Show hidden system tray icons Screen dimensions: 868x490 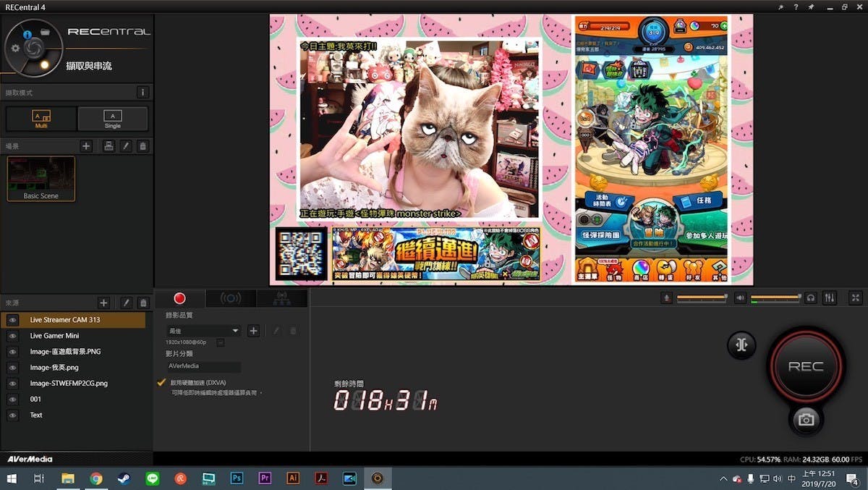[723, 478]
